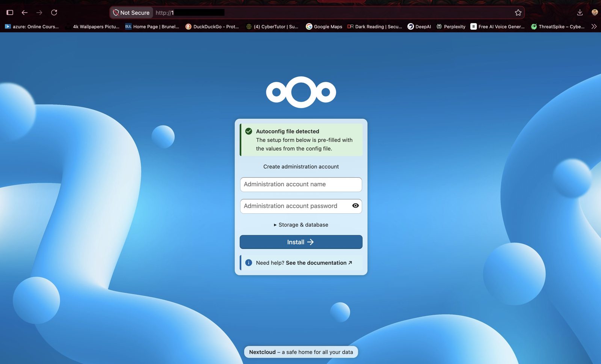Screen dimensions: 601x364
Task: Open the browser profile avatar icon
Action: click(x=594, y=12)
